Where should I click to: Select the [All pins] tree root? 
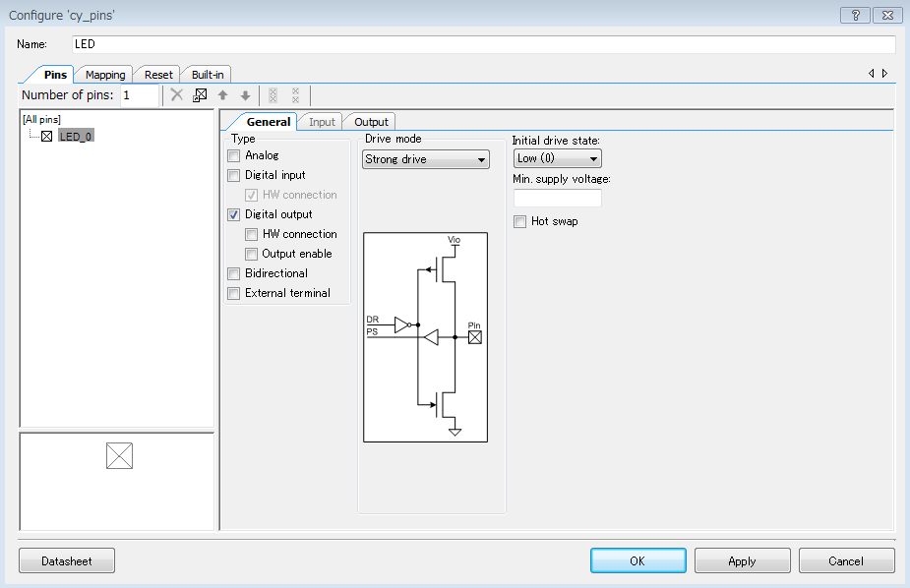click(x=41, y=119)
